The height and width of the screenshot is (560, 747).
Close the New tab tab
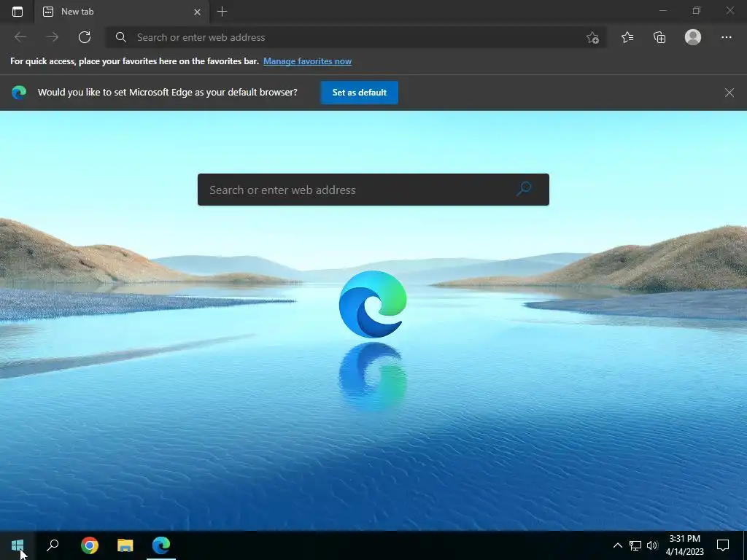pos(197,12)
